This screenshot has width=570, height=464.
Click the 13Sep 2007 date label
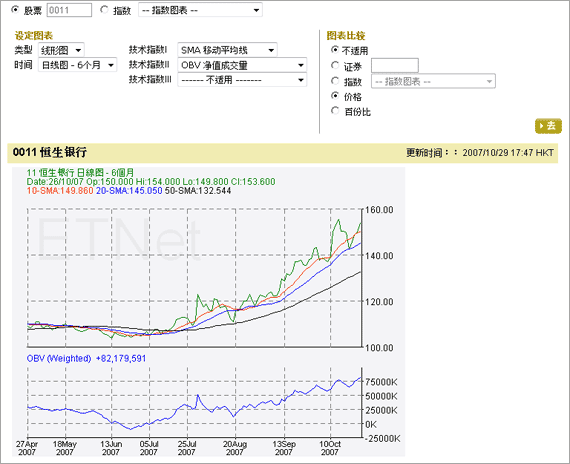(x=284, y=448)
